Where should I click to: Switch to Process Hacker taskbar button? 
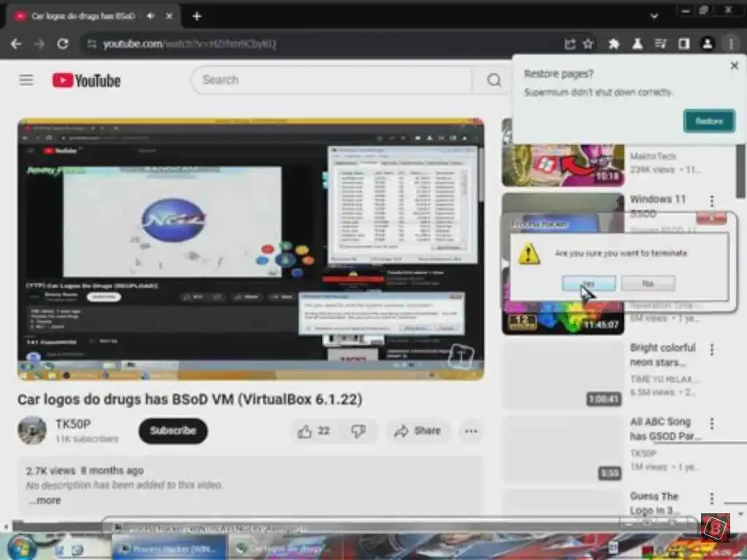click(169, 548)
